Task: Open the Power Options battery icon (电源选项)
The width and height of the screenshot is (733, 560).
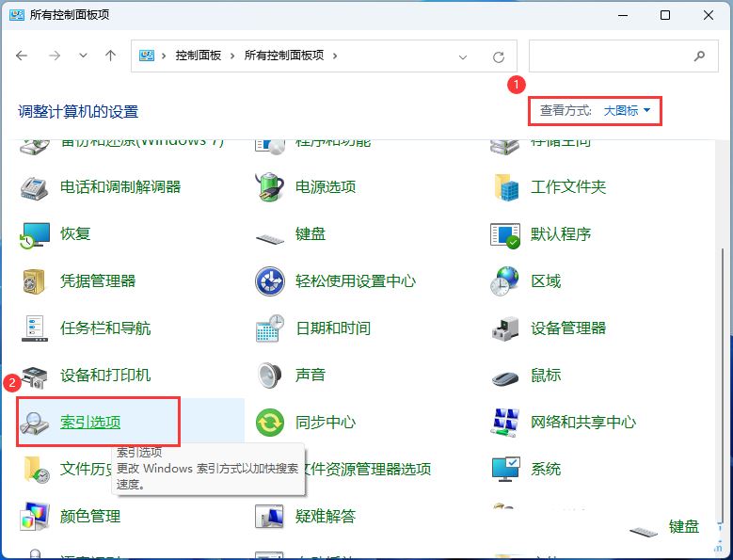Action: [x=270, y=187]
